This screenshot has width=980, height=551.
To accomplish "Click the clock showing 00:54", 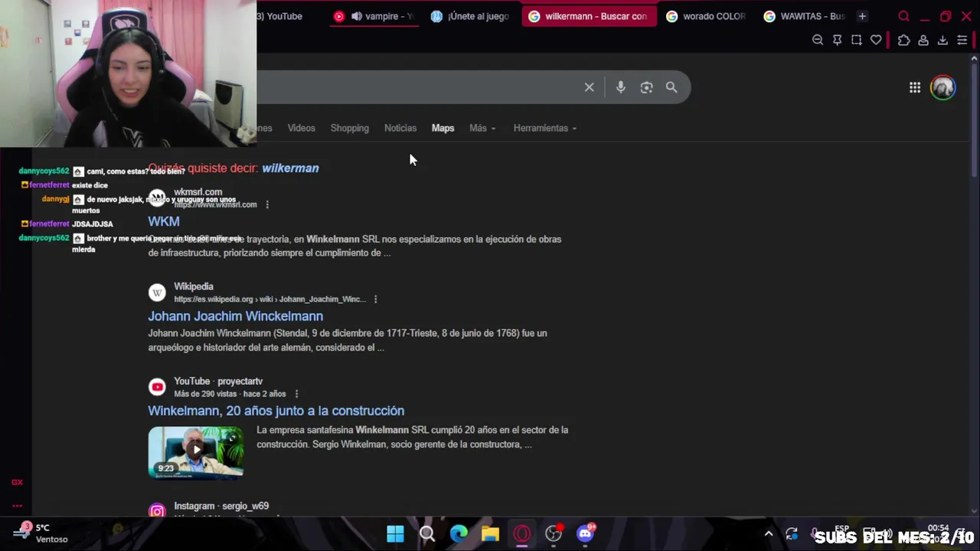I will click(x=938, y=528).
